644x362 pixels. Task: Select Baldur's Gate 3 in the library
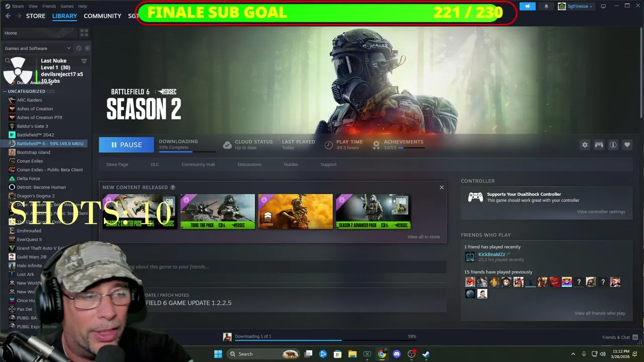click(x=32, y=126)
